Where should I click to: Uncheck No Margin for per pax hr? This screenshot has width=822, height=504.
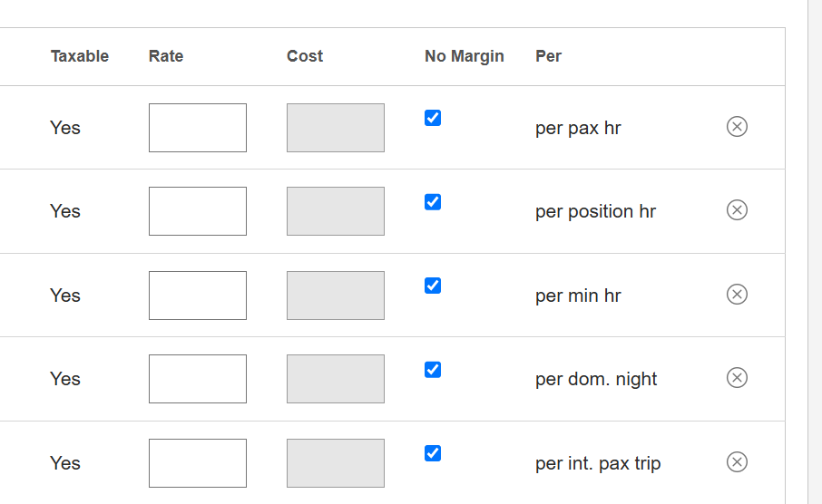433,118
